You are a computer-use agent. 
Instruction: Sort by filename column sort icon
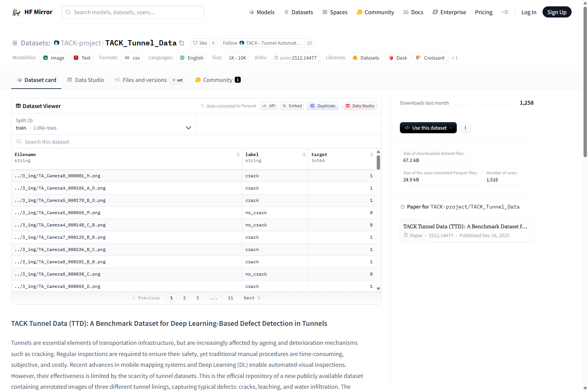click(x=238, y=155)
